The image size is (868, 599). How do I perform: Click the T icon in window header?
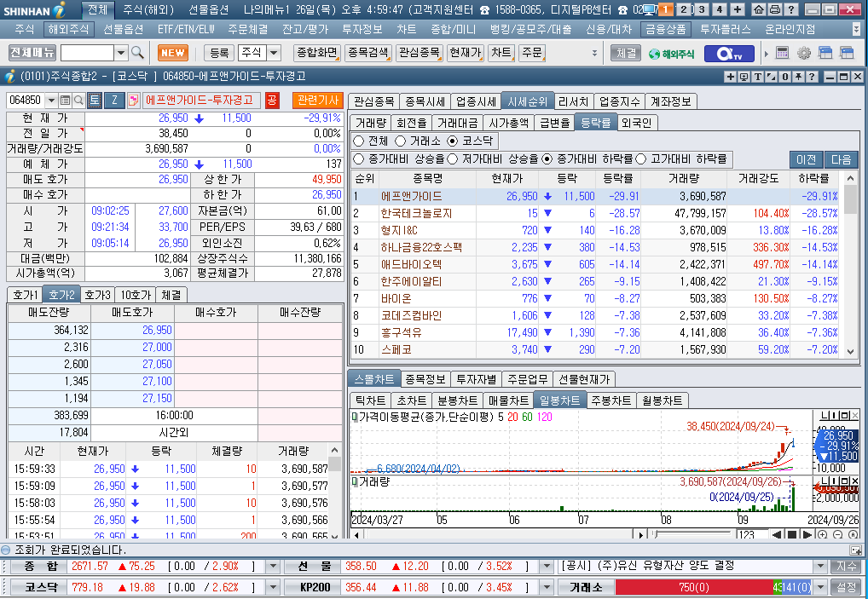click(758, 77)
